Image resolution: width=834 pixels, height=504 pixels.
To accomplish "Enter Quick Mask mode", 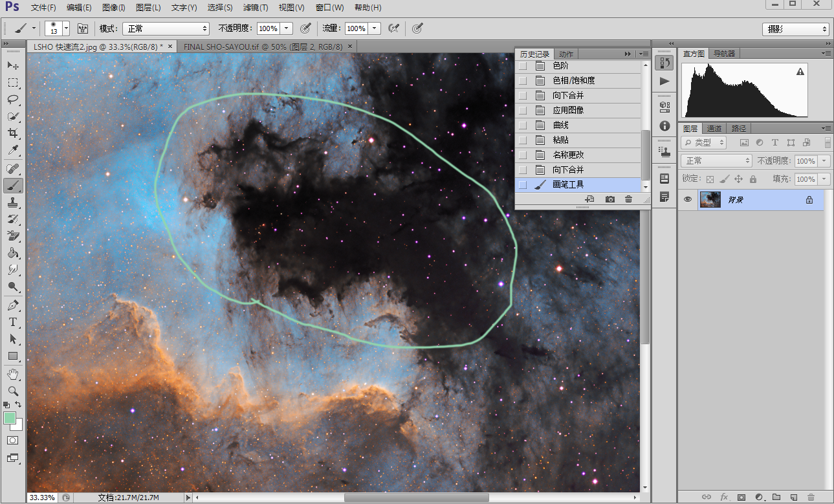I will pos(13,440).
